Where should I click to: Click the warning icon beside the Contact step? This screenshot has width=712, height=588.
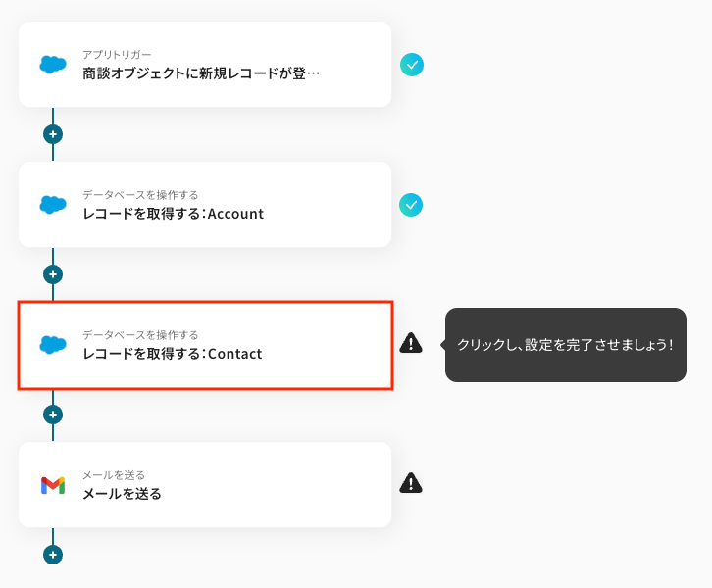(411, 343)
